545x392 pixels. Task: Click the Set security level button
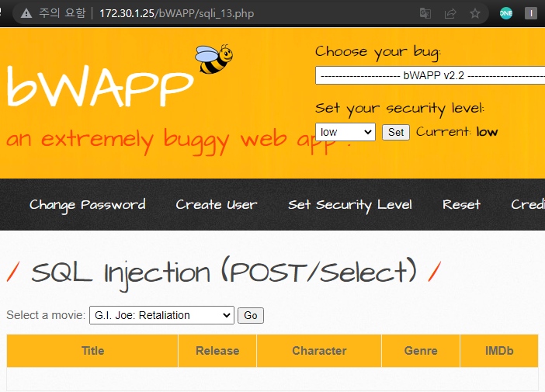point(395,132)
